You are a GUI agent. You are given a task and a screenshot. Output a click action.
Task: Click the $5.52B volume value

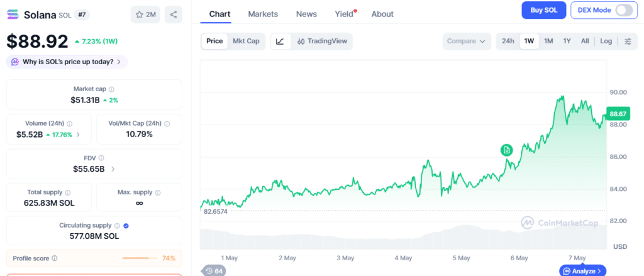click(30, 135)
